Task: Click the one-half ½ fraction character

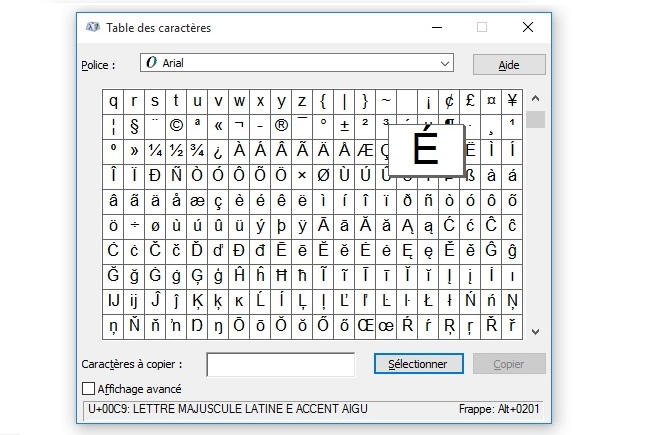Action: tap(176, 150)
